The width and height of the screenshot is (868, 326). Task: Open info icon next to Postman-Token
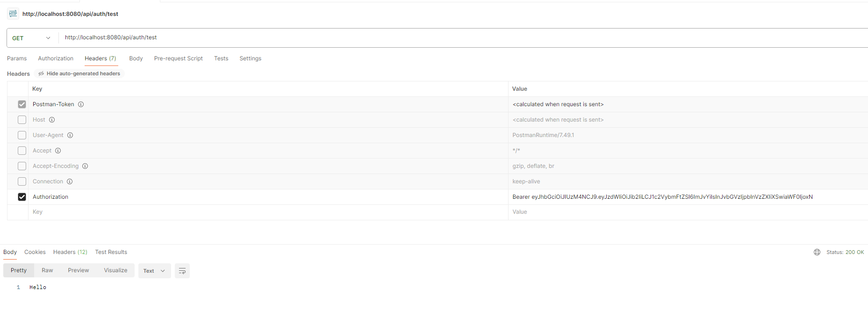click(x=81, y=104)
